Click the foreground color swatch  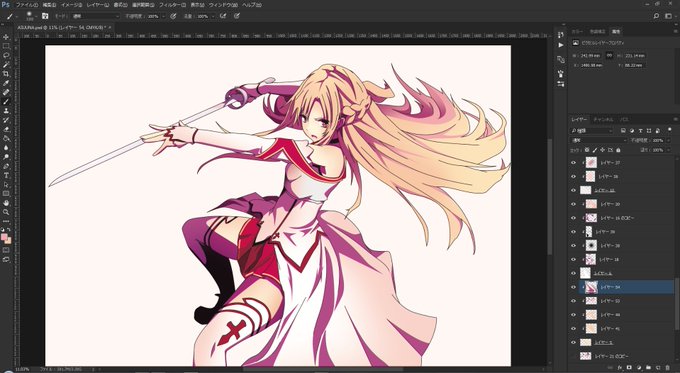(x=4, y=238)
